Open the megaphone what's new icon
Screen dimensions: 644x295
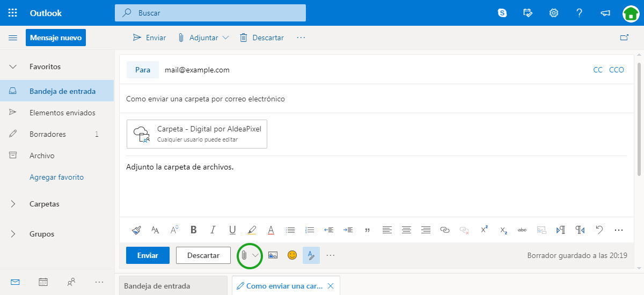(605, 13)
